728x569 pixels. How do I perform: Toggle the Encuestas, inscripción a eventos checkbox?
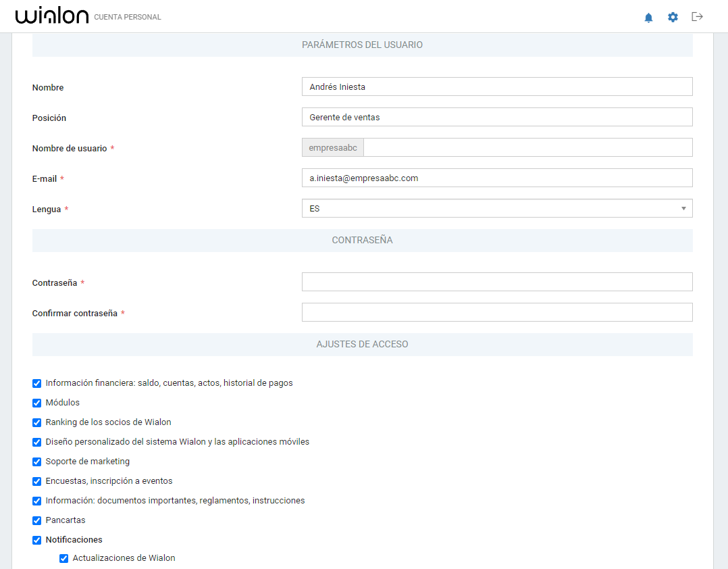36,481
